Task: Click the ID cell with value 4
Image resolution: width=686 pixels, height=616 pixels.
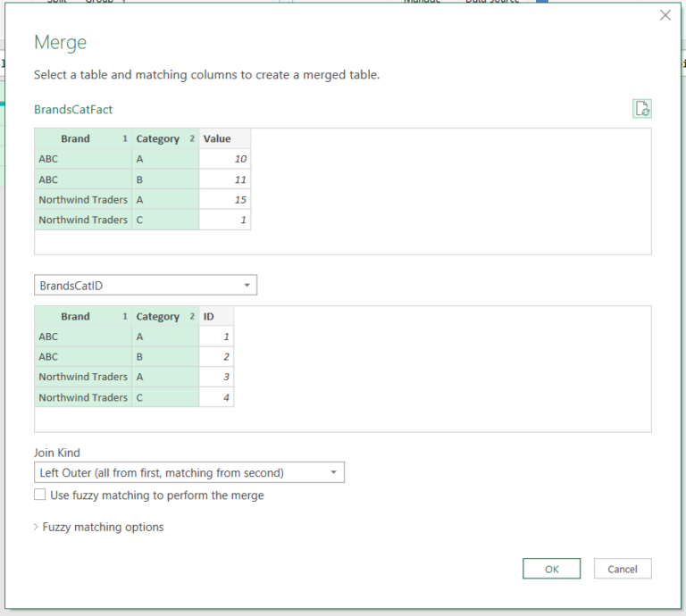Action: pos(216,397)
